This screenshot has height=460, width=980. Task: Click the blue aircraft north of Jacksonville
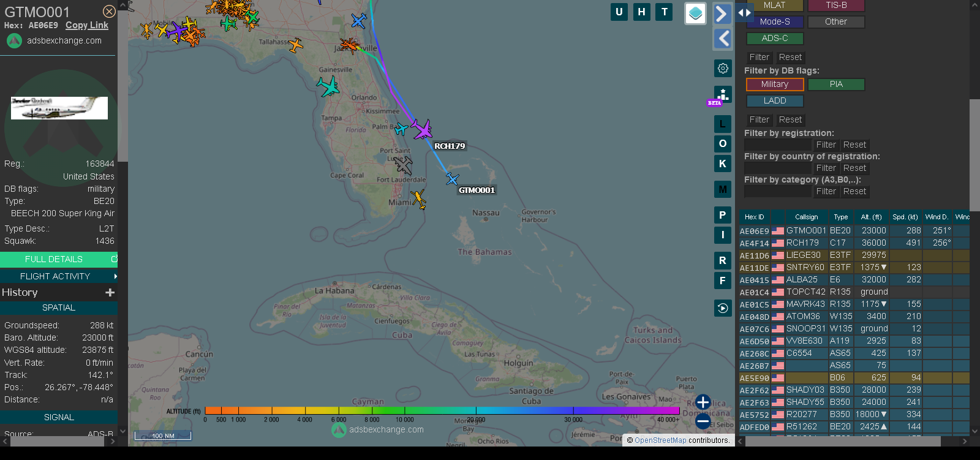(359, 21)
